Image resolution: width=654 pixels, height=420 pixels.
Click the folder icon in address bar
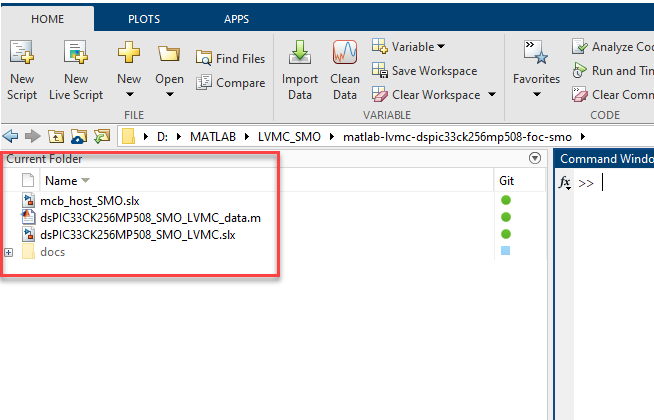(x=128, y=136)
